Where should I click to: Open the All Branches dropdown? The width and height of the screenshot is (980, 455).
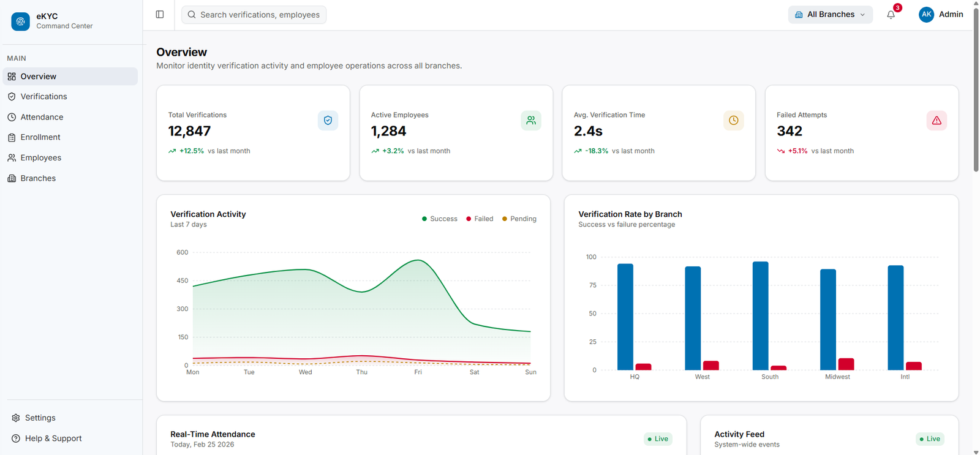830,15
